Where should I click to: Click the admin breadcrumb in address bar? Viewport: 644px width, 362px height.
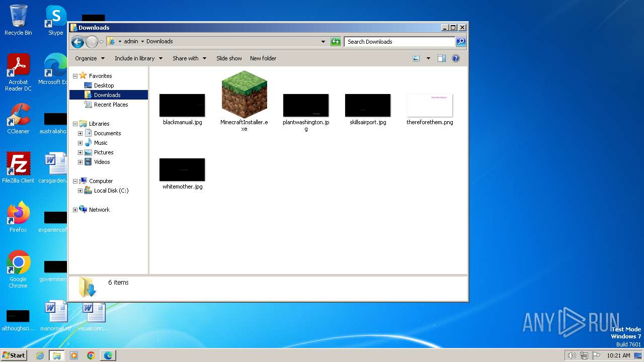pos(131,42)
